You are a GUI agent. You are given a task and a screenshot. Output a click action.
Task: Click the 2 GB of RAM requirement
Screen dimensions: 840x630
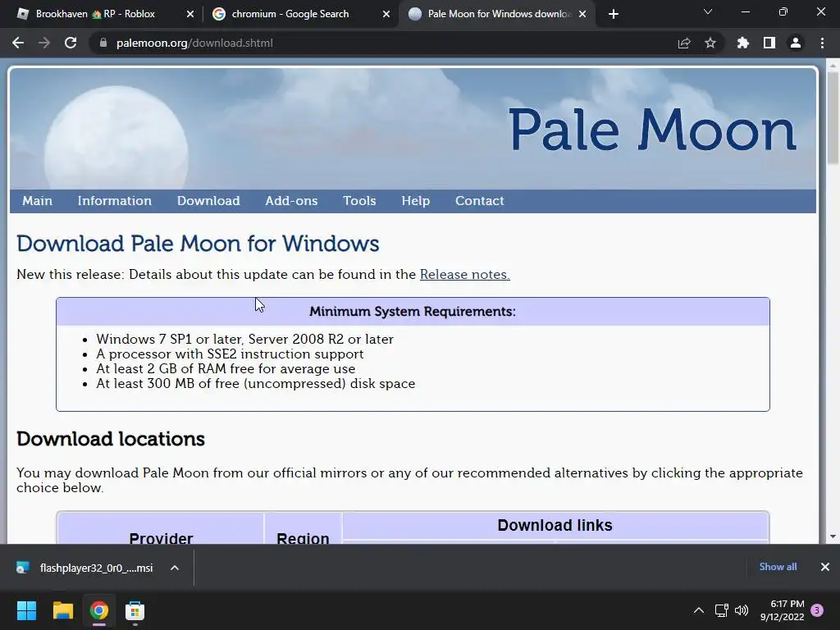tap(226, 369)
